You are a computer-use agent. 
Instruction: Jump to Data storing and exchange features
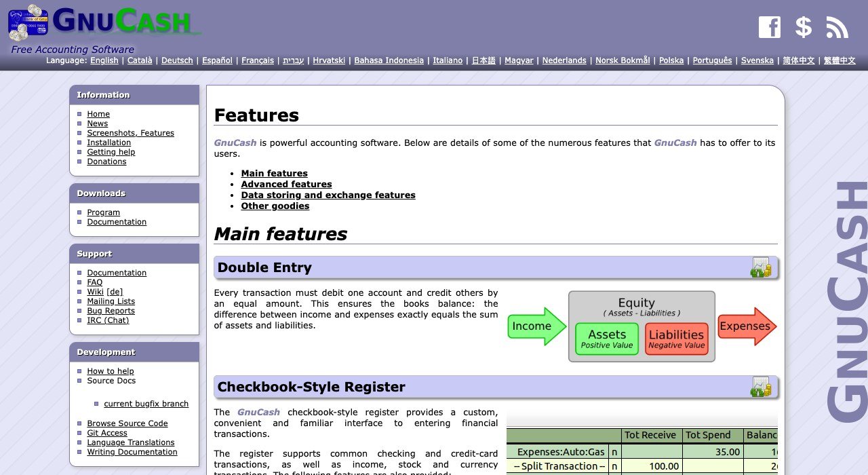coord(328,195)
